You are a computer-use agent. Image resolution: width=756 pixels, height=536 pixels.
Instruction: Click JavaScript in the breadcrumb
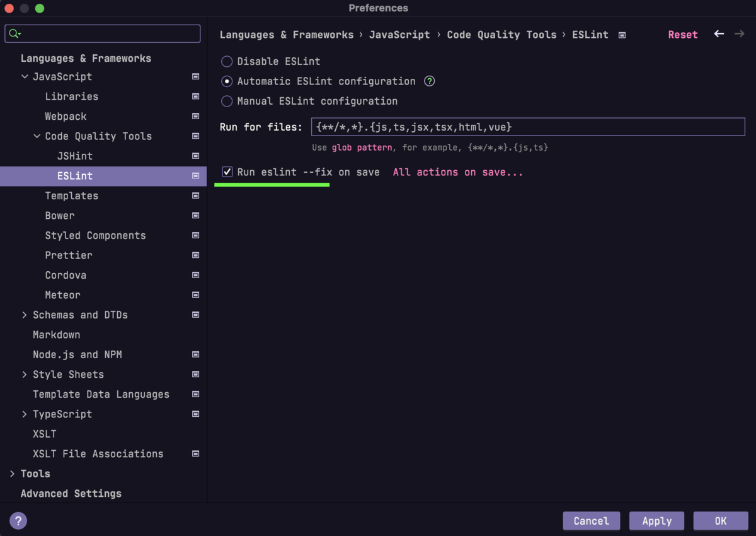click(x=399, y=35)
